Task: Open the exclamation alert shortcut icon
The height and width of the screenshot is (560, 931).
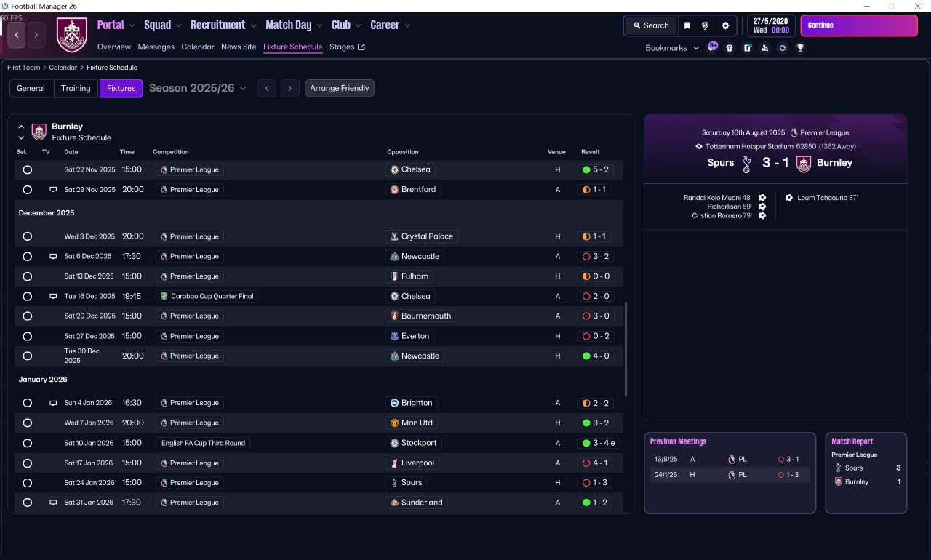Action: [x=747, y=48]
